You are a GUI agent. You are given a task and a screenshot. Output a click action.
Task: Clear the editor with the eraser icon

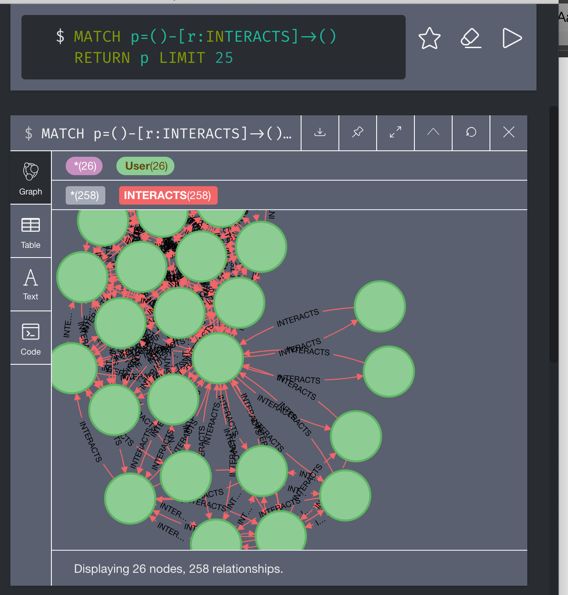[x=470, y=38]
